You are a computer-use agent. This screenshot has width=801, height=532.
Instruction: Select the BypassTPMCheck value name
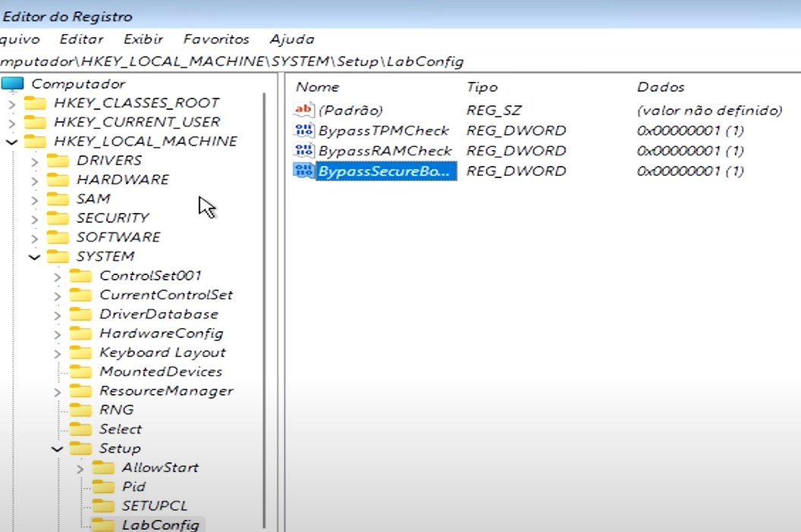point(383,130)
